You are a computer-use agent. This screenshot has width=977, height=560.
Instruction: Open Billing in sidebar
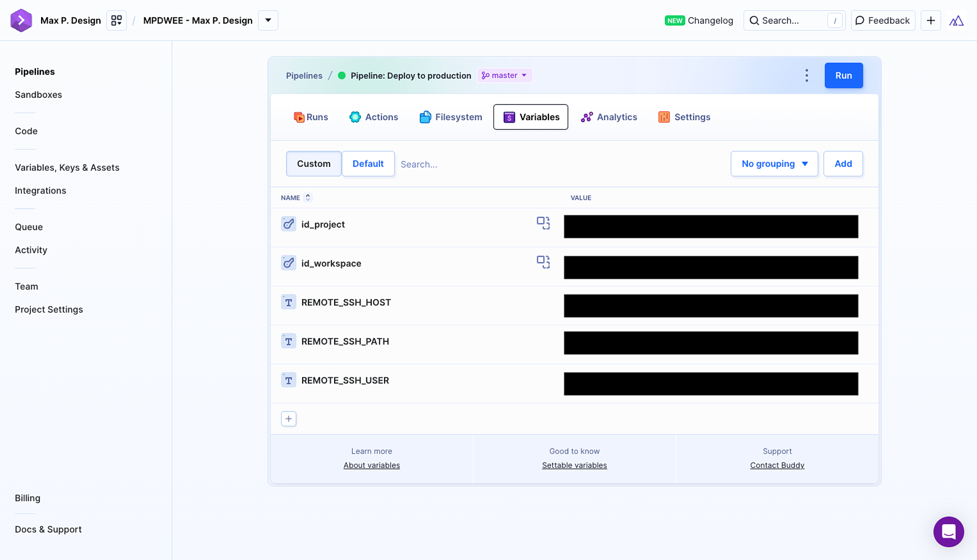click(x=27, y=498)
